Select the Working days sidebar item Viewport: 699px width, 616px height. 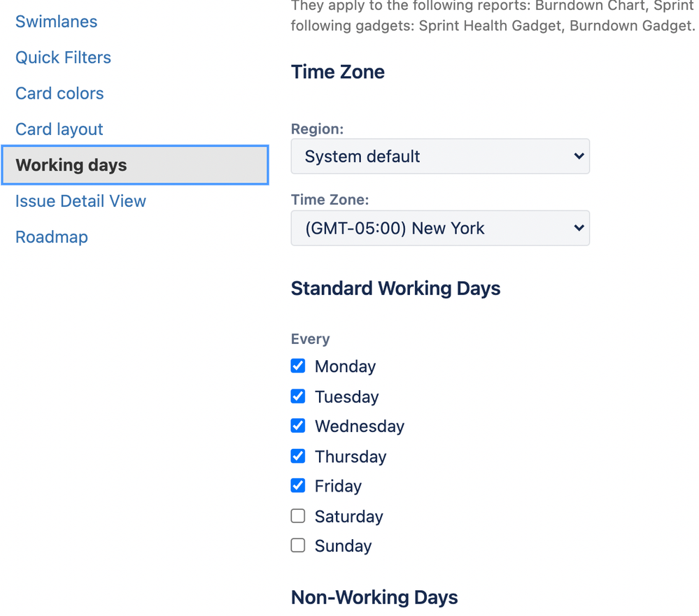[135, 165]
